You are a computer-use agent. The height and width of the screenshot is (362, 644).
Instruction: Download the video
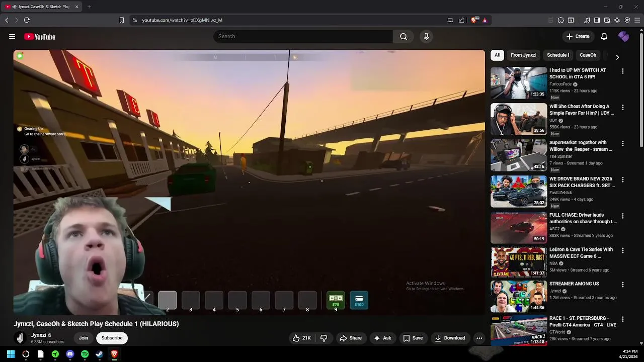pos(450,338)
